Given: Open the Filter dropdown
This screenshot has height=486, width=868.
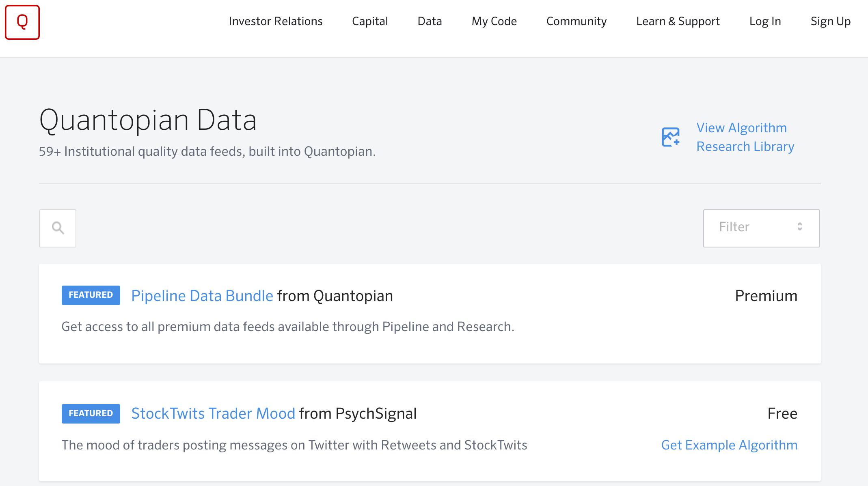Looking at the screenshot, I should pyautogui.click(x=761, y=228).
